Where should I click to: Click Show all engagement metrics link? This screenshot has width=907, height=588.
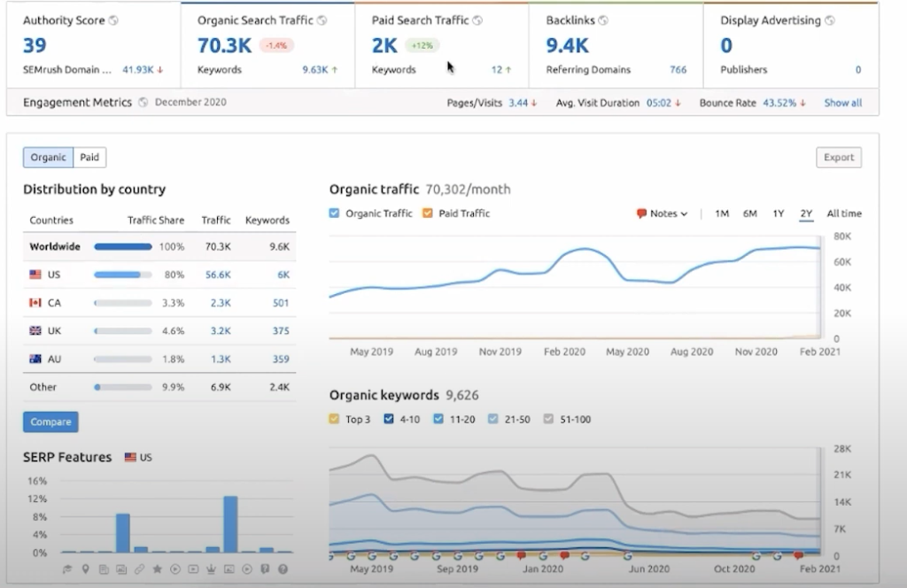(842, 103)
